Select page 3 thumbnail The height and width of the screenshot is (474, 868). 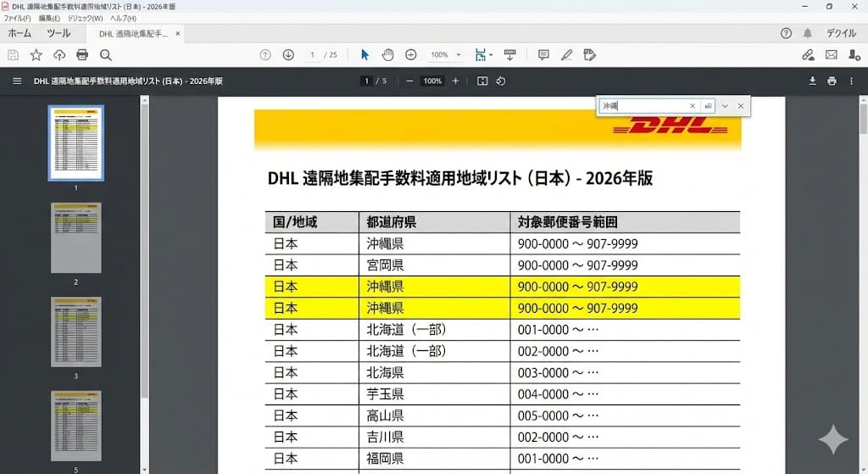[x=75, y=332]
